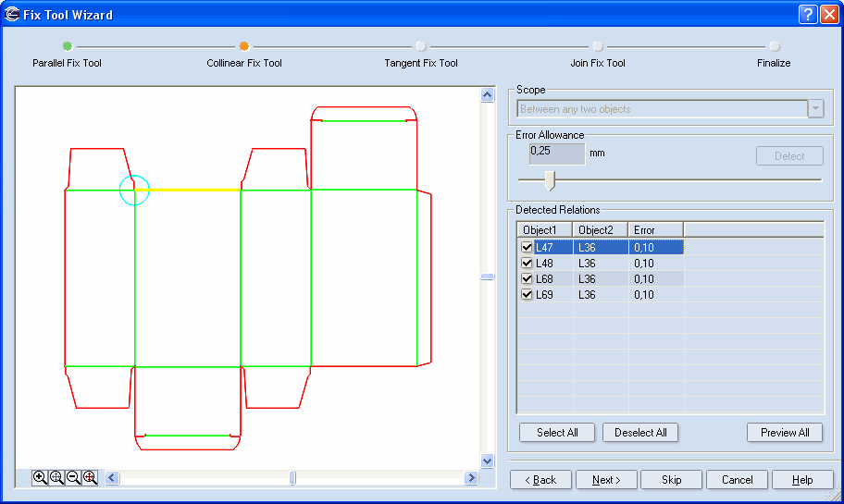Click the gray crosshair zoom icon
Screen dimensions: 844x504
(x=56, y=477)
